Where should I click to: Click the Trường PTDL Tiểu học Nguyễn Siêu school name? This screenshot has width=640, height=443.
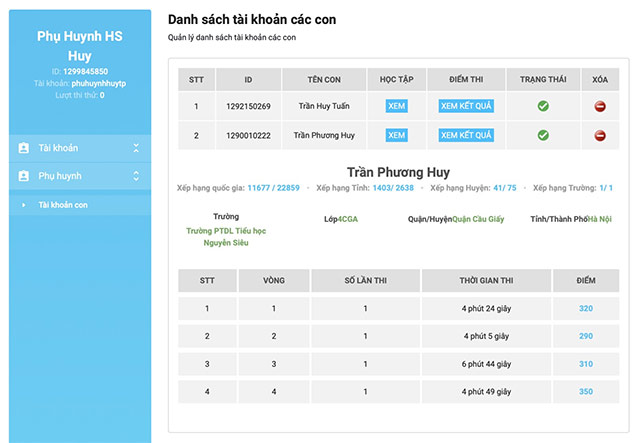(226, 236)
